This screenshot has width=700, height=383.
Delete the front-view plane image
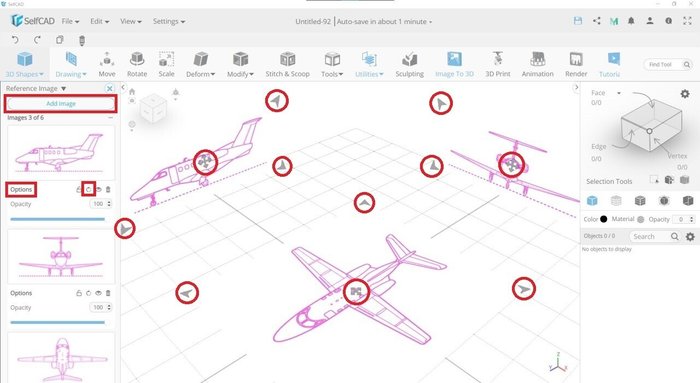click(x=108, y=293)
